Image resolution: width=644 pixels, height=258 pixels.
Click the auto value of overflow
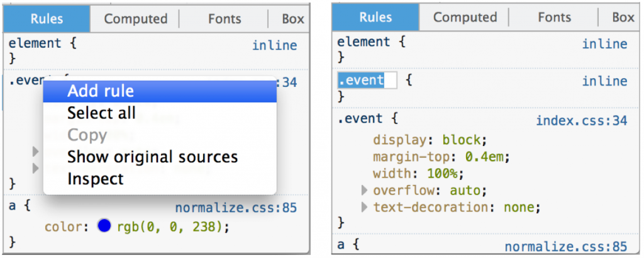tap(465, 191)
